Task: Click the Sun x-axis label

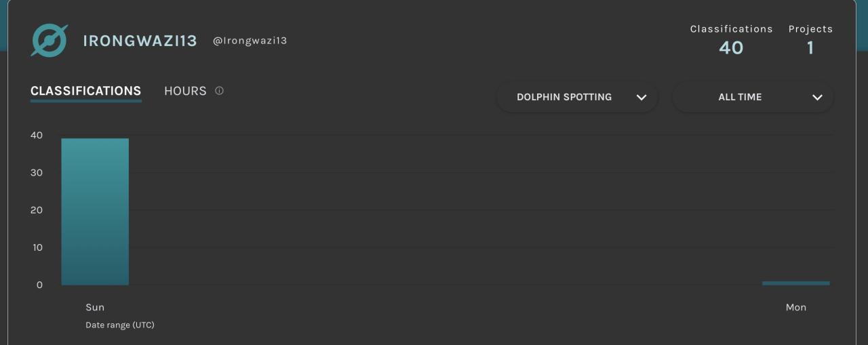Action: click(95, 307)
